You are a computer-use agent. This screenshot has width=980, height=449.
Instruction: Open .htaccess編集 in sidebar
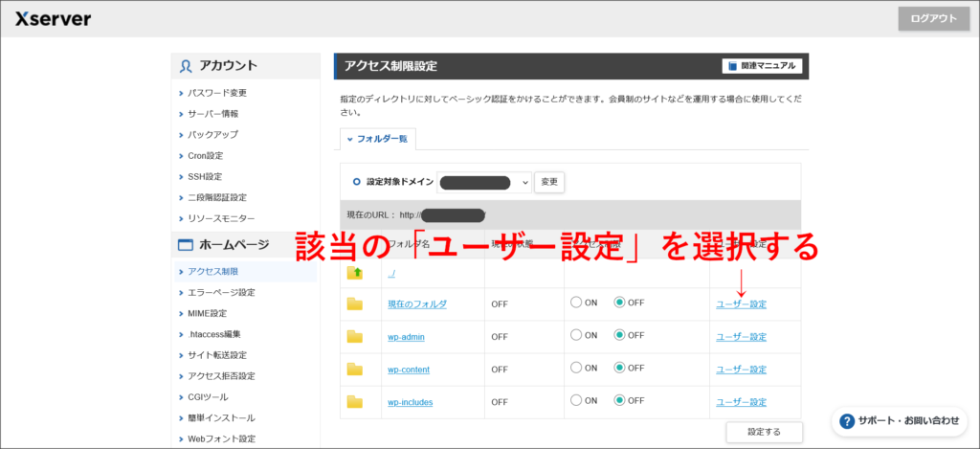(213, 334)
